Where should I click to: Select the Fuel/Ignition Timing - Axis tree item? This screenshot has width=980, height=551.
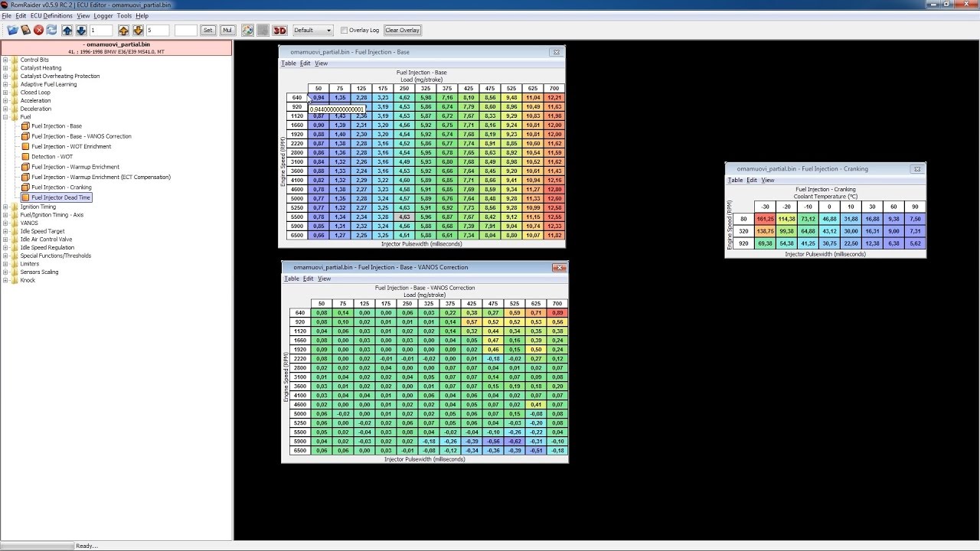coord(52,215)
